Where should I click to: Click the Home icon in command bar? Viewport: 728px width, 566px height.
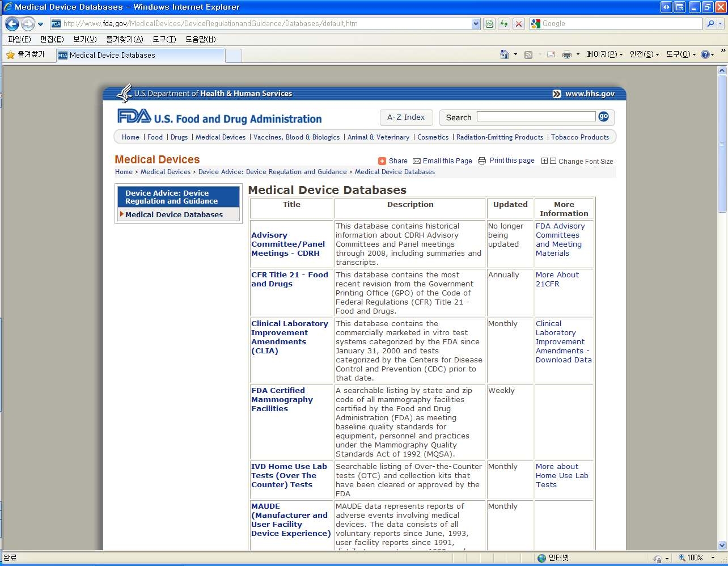[505, 54]
